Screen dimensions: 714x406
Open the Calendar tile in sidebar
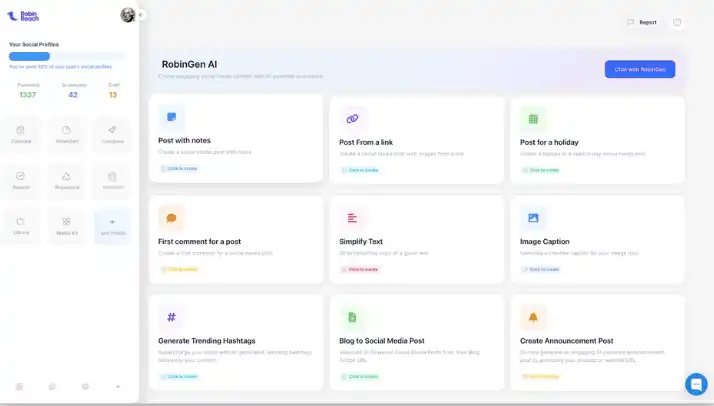tap(21, 134)
